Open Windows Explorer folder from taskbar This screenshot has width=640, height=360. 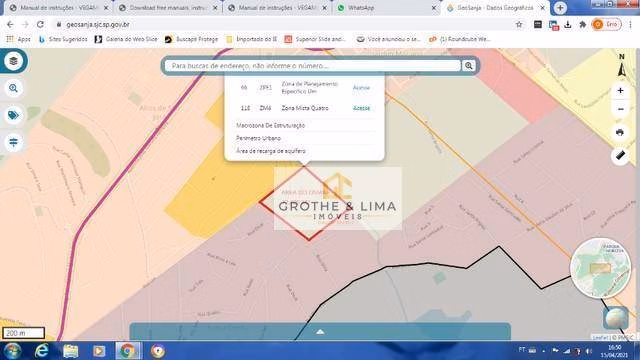click(70, 351)
